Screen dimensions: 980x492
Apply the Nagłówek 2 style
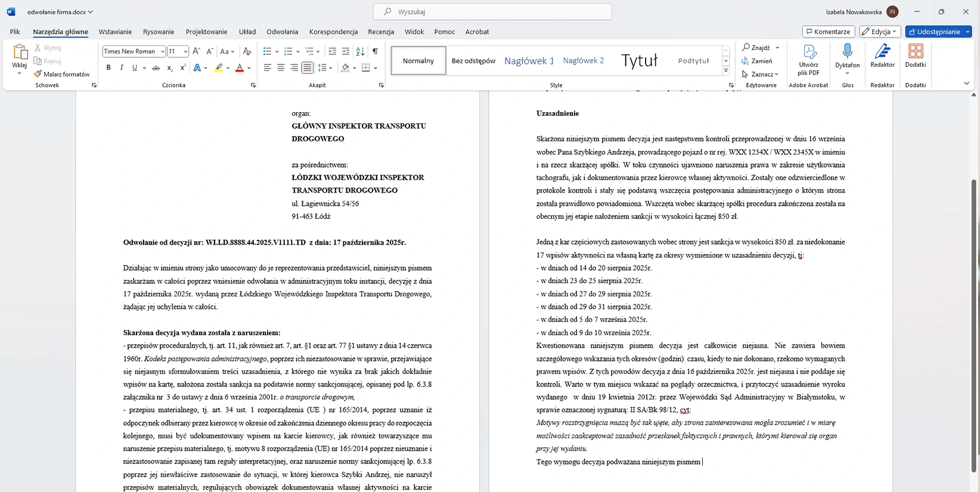coord(584,61)
